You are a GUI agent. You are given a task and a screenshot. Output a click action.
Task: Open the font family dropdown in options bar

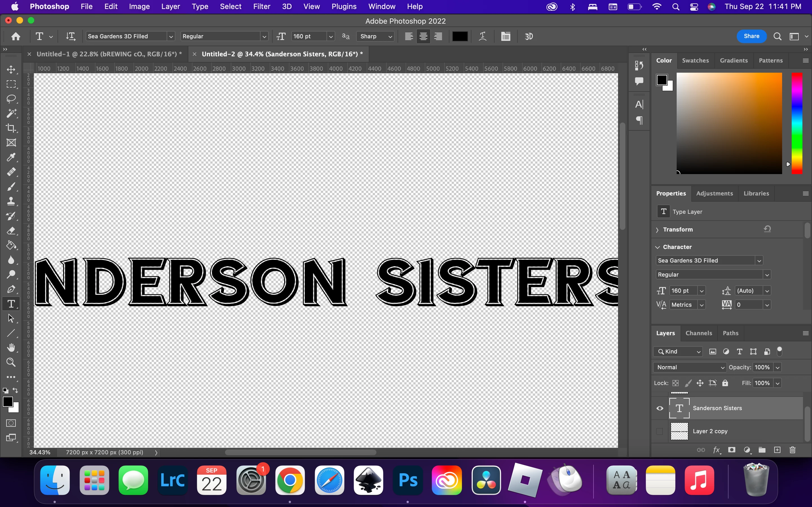[171, 36]
